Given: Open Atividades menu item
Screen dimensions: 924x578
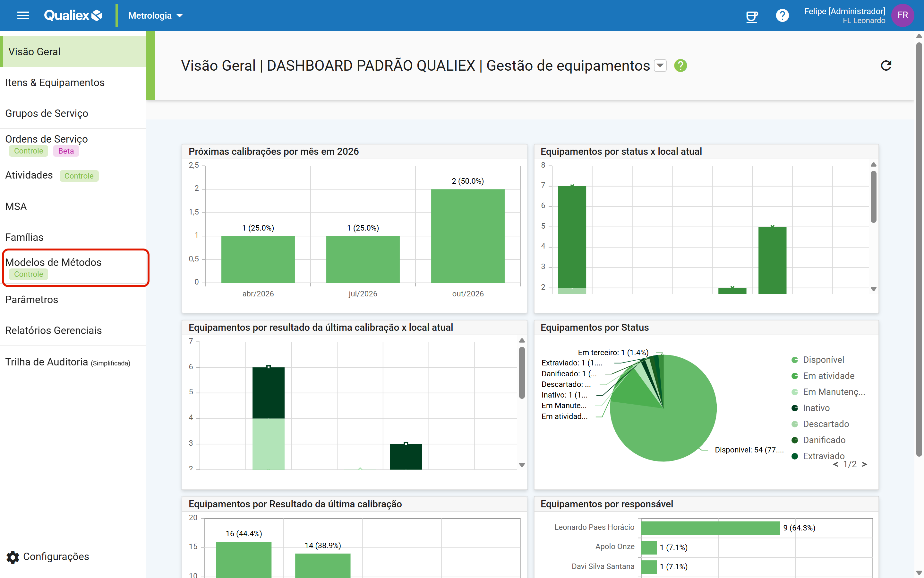Looking at the screenshot, I should click(x=73, y=175).
